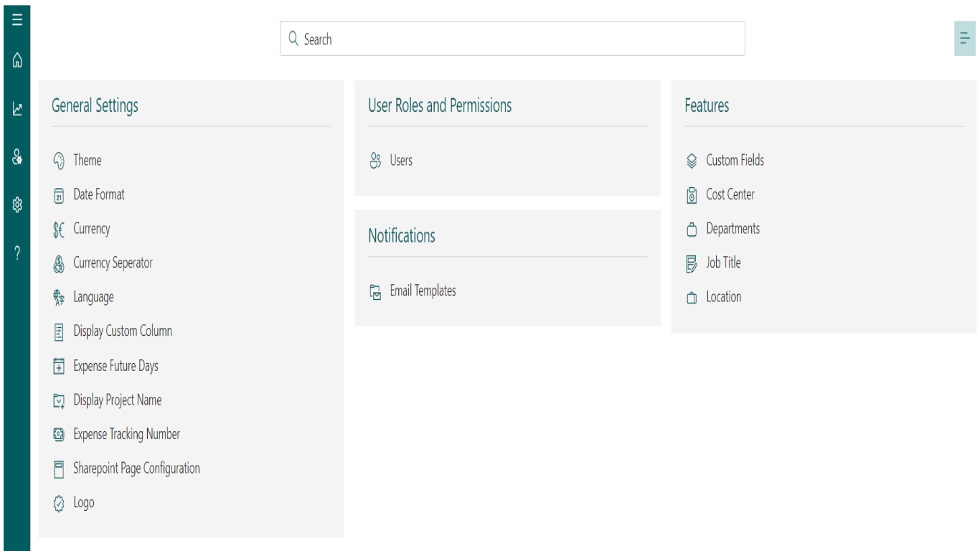Viewport: 980px width, 551px height.
Task: Open the home icon in sidebar
Action: (17, 61)
